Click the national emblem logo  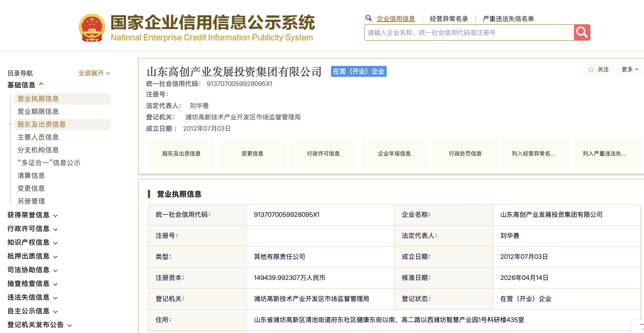click(x=92, y=28)
